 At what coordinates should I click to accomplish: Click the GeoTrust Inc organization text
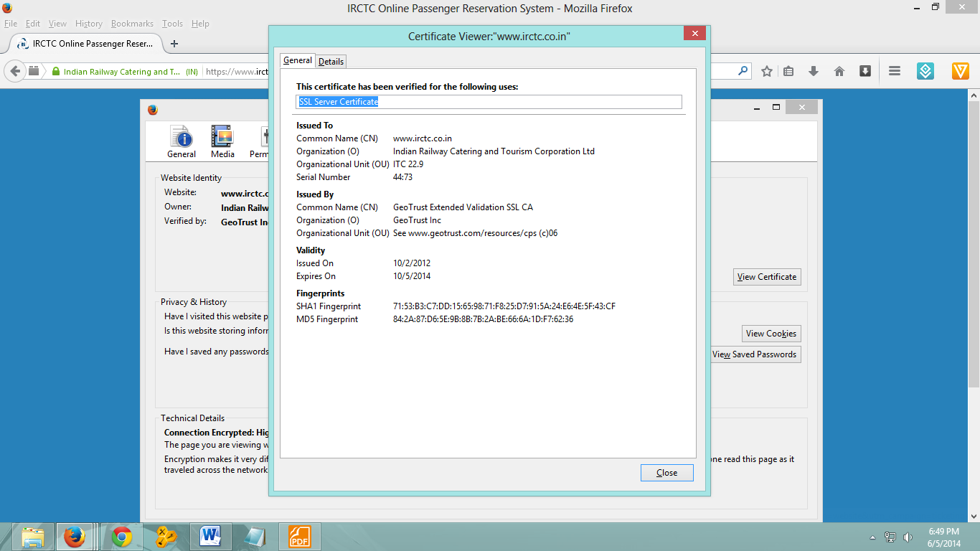tap(417, 220)
